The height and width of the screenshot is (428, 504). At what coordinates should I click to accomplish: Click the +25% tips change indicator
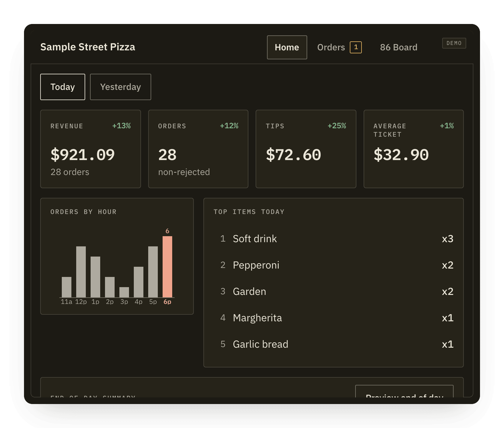pyautogui.click(x=337, y=126)
